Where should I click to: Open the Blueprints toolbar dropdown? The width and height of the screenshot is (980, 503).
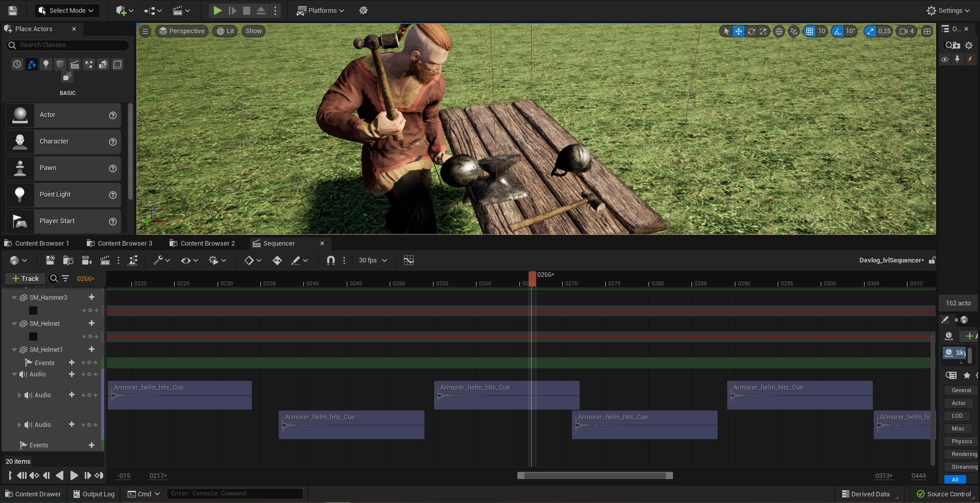point(152,10)
